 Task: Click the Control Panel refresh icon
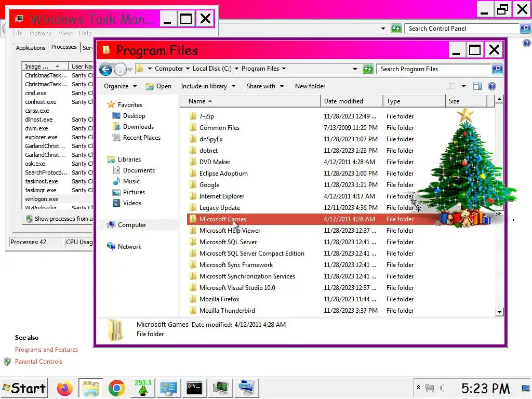coord(396,29)
